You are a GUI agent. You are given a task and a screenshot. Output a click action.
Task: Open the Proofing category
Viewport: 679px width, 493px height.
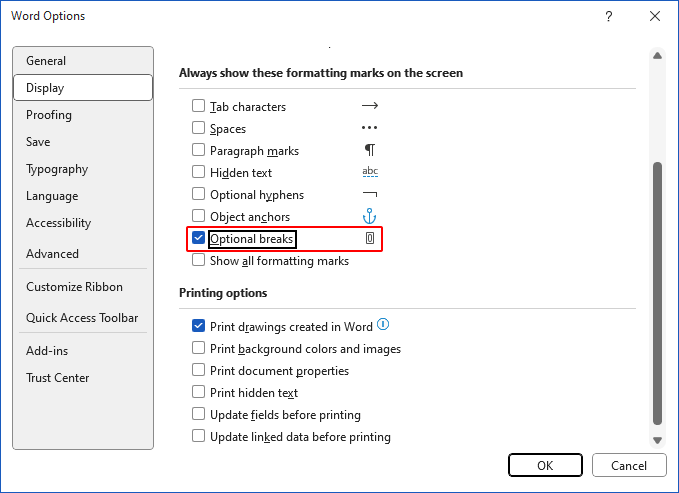tap(49, 115)
